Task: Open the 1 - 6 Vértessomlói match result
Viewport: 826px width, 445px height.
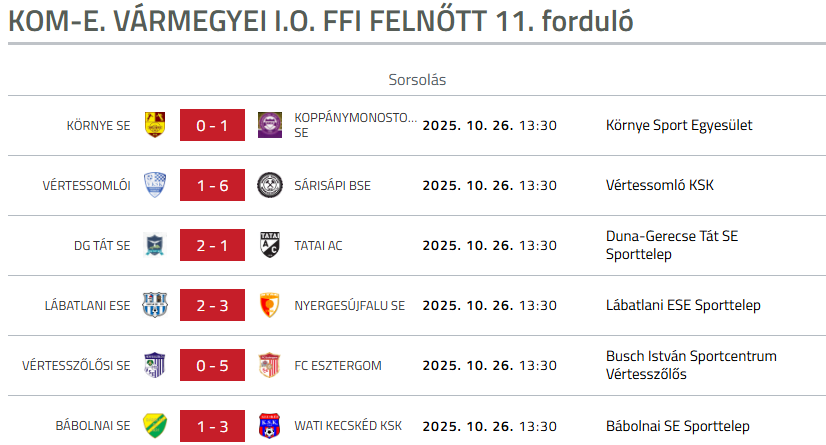Action: tap(212, 185)
